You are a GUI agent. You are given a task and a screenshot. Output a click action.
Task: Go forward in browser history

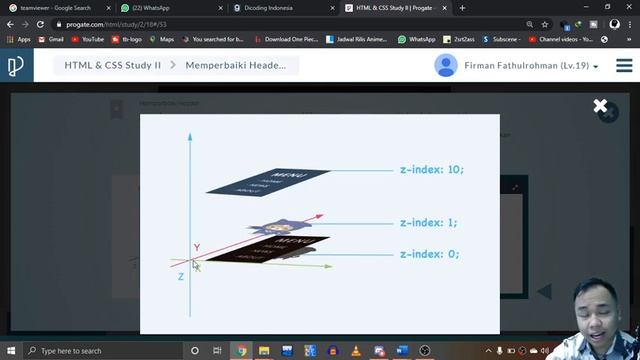(x=25, y=24)
